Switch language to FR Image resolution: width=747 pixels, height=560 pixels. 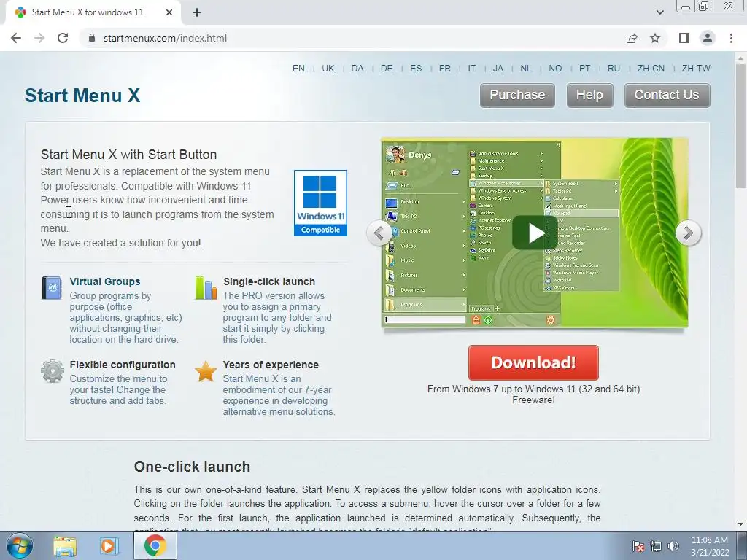pyautogui.click(x=445, y=68)
